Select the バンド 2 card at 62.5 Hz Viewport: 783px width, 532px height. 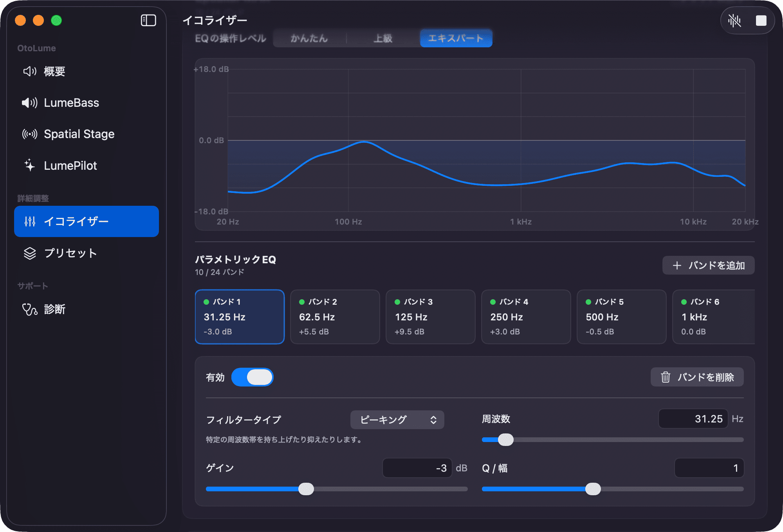point(335,317)
